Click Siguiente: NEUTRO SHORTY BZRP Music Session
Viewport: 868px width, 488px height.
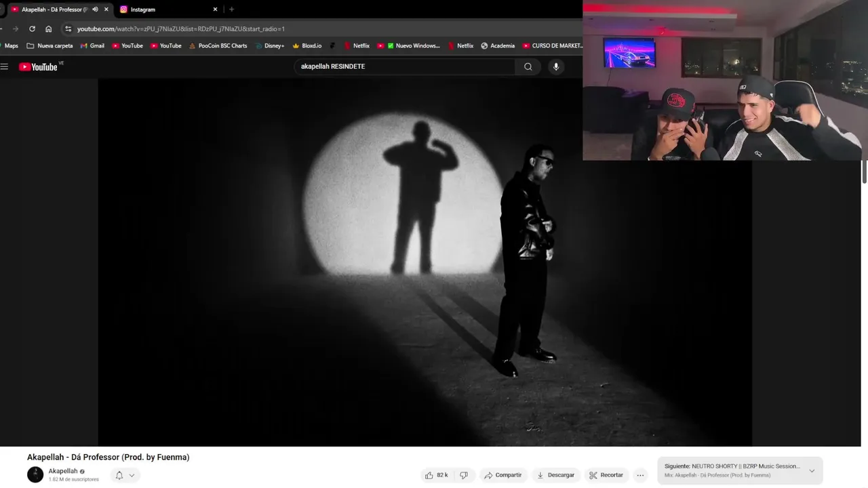[732, 466]
